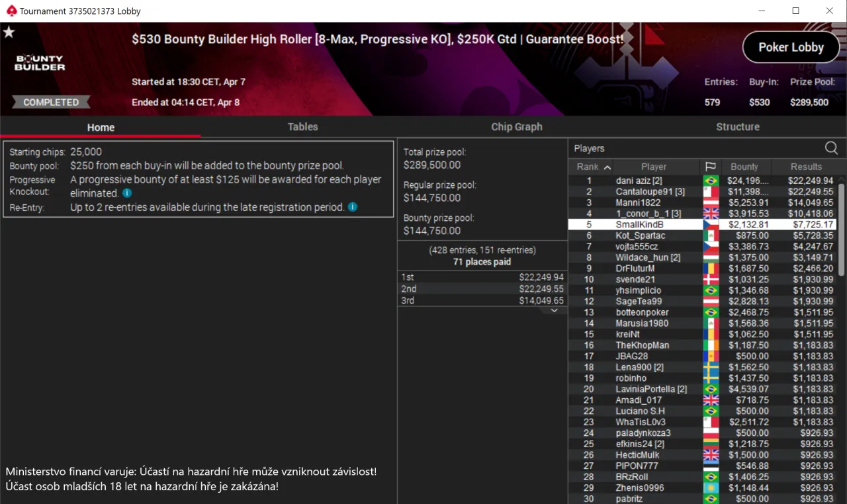Click the Bounty Builder logo

coord(40,63)
